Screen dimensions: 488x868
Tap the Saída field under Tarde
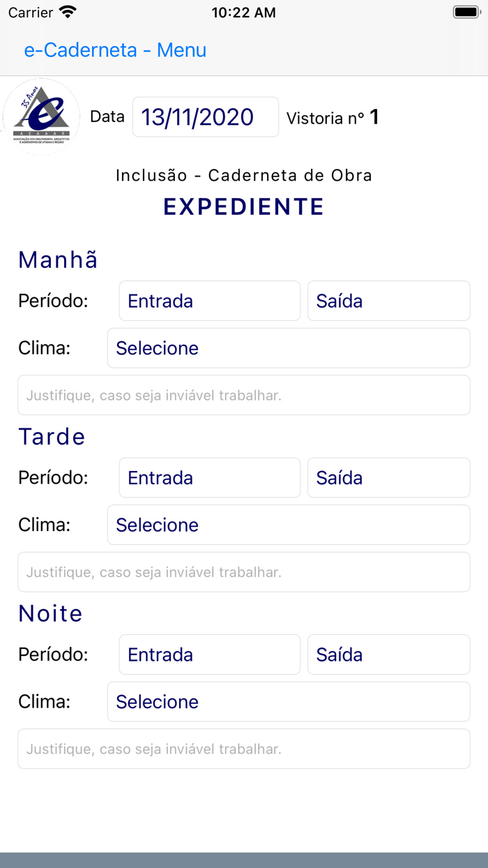(x=388, y=477)
